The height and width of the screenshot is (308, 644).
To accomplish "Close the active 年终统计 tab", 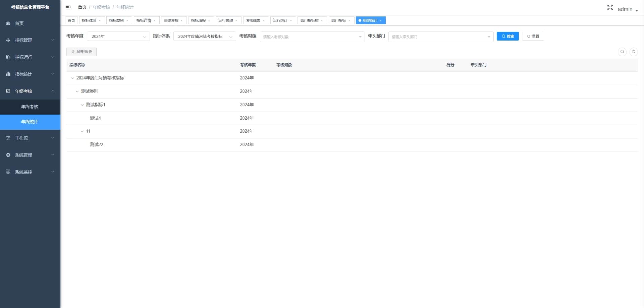I will [381, 21].
